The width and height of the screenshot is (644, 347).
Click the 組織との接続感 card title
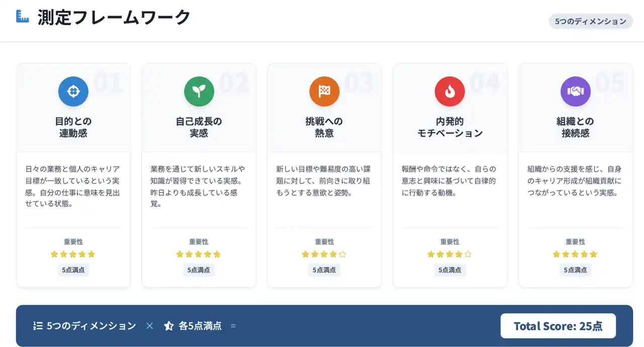tap(576, 127)
